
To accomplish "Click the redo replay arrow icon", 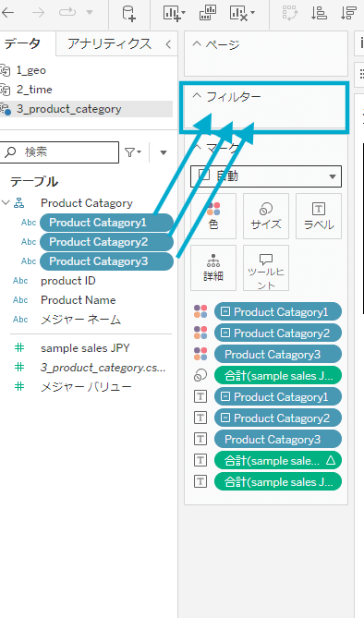I will point(67,12).
